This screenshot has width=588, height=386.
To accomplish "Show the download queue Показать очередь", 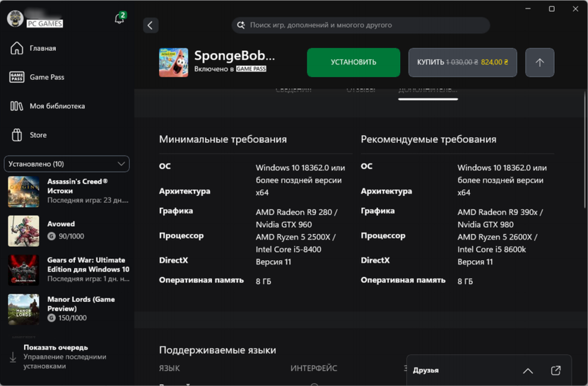I will [x=56, y=348].
